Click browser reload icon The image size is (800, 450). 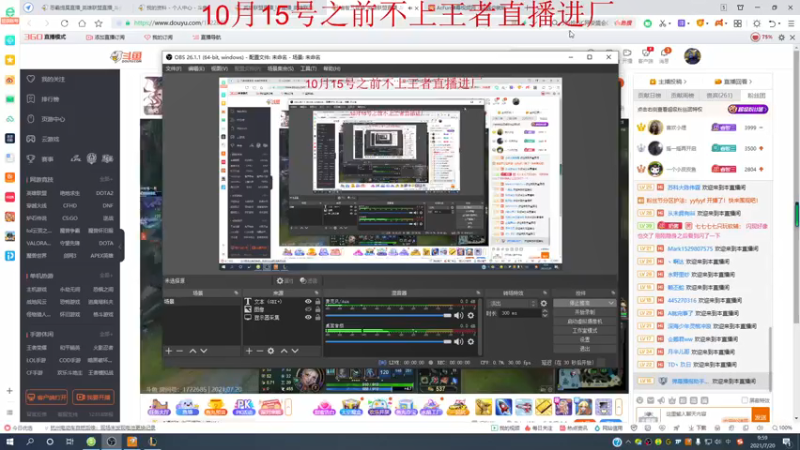point(64,23)
